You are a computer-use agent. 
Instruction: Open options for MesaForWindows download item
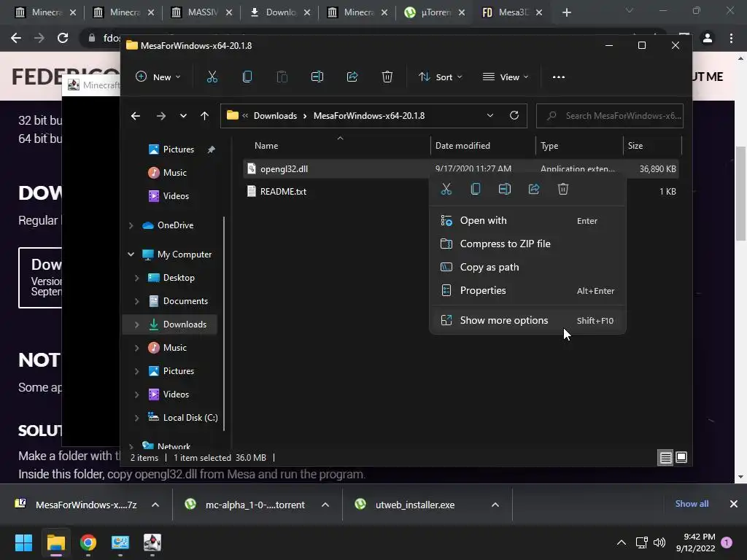pos(155,505)
